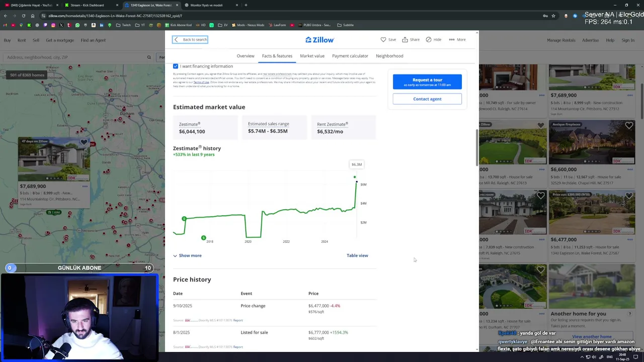This screenshot has width=644, height=362.
Task: Click Request a tour button
Action: click(427, 82)
